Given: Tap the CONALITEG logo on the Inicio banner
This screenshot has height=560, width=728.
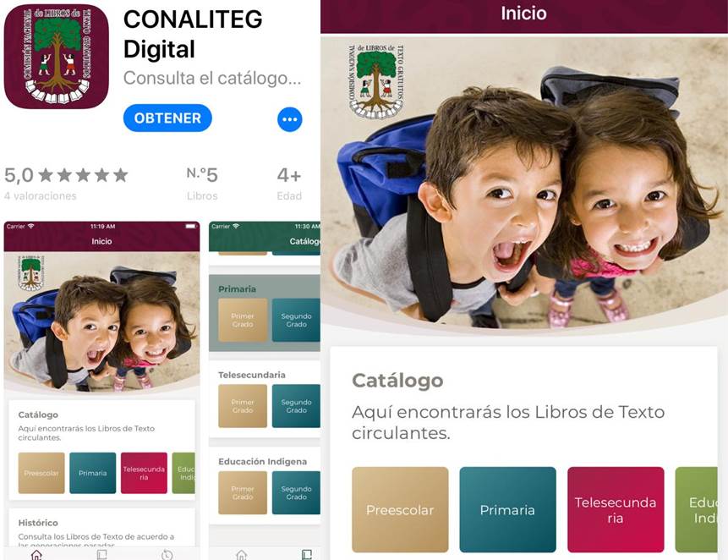Looking at the screenshot, I should (376, 80).
